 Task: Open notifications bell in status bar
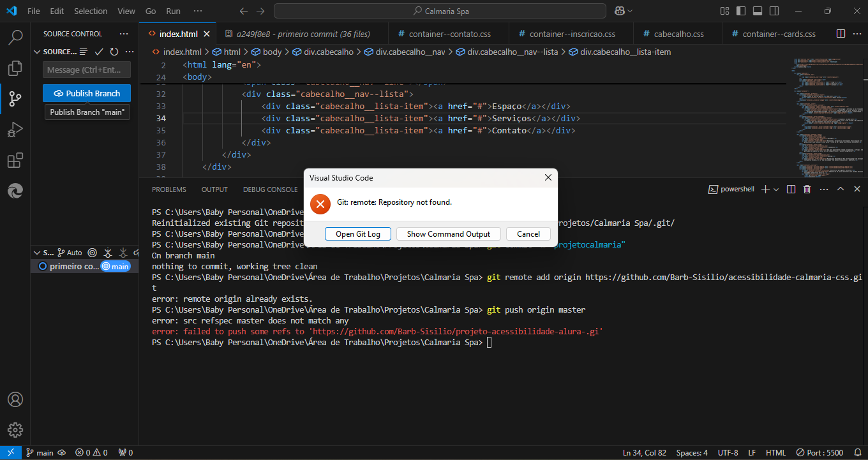click(x=857, y=453)
